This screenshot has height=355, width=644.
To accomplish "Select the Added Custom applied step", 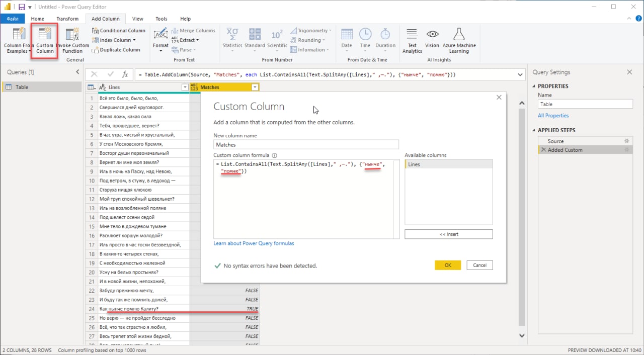I will 585,150.
